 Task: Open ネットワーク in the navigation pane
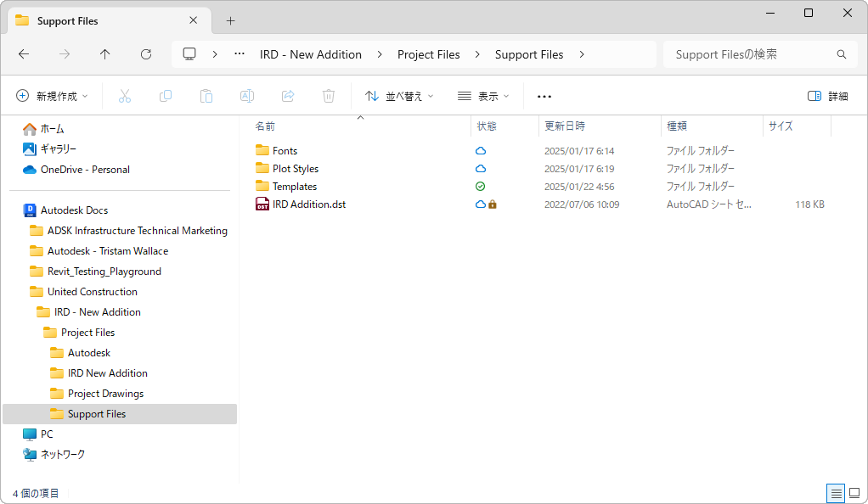point(54,454)
